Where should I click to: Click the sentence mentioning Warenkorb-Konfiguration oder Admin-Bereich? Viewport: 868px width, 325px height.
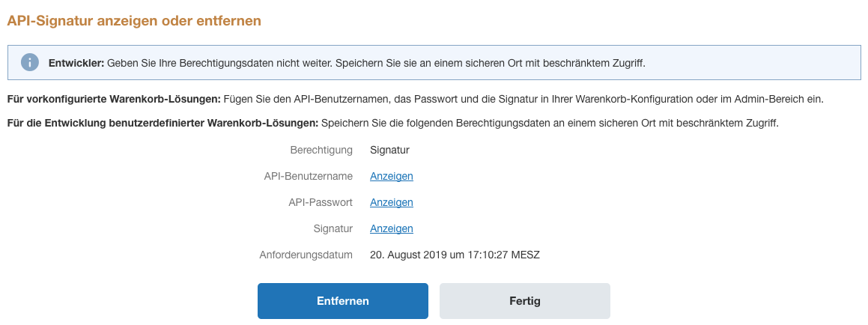523,99
